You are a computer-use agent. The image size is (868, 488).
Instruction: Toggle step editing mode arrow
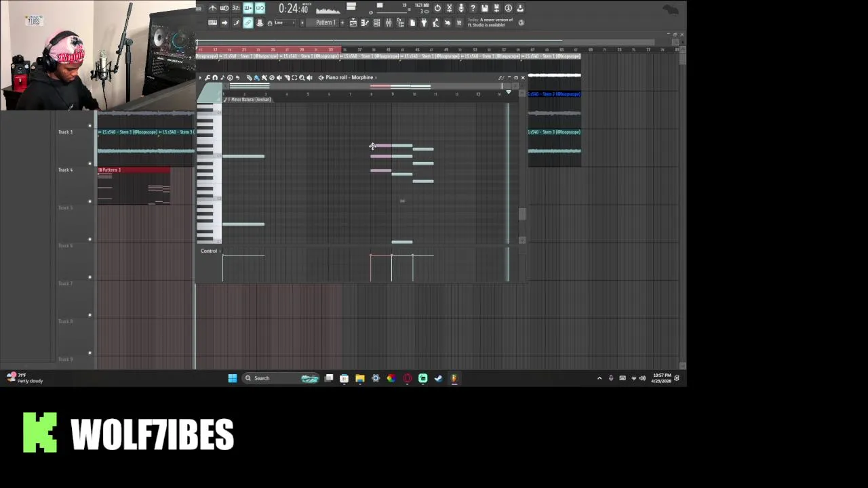click(224, 22)
